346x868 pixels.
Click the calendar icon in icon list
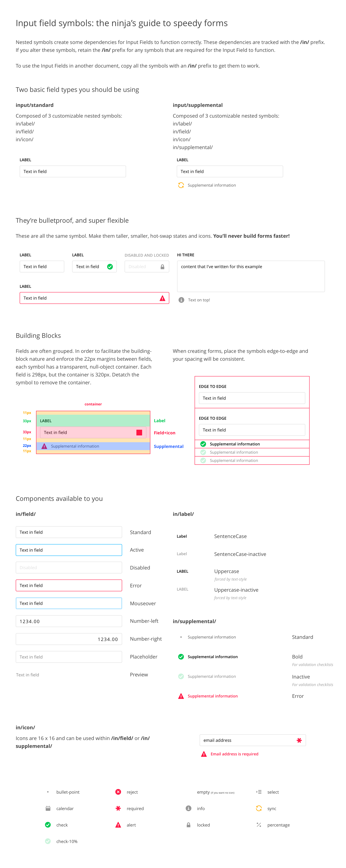pos(48,808)
